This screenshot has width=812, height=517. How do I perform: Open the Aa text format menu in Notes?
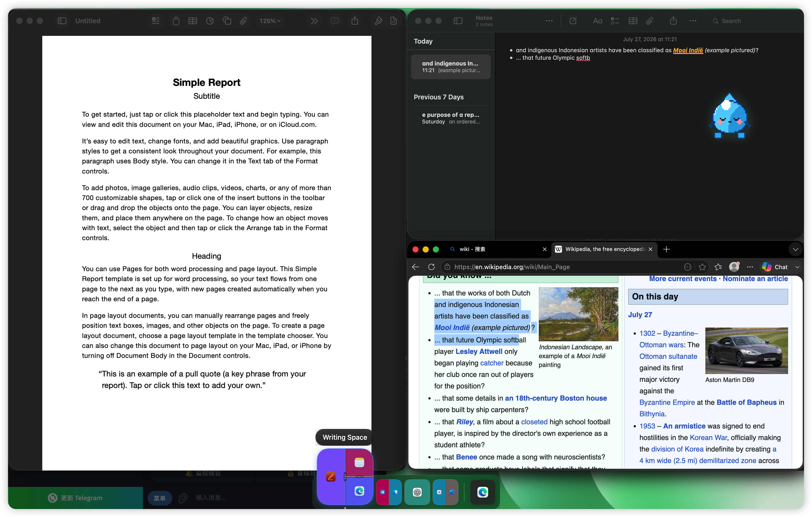coord(598,21)
